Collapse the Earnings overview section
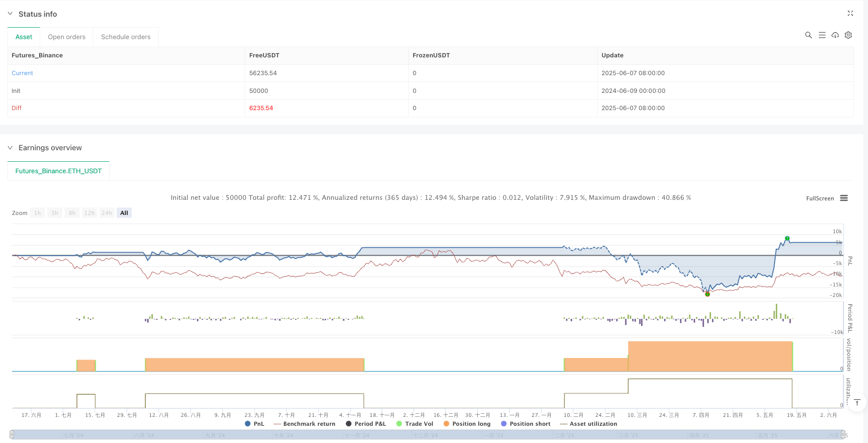The height and width of the screenshot is (443, 868). coord(10,148)
